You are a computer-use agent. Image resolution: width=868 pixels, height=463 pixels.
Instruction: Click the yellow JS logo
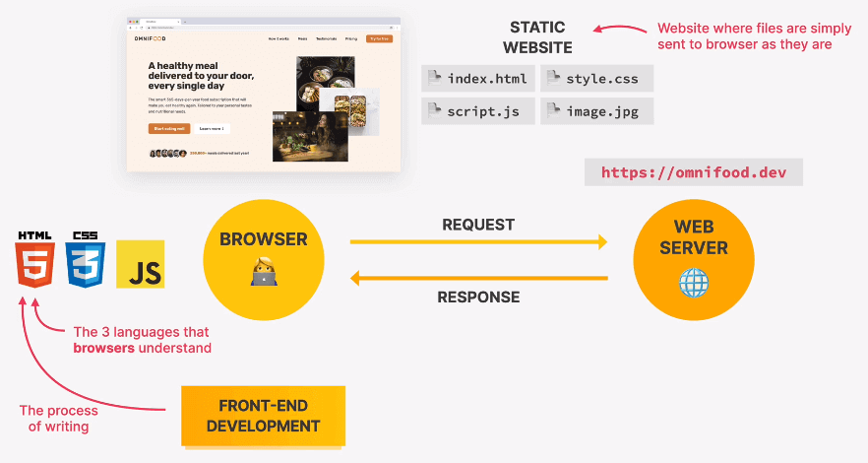[x=140, y=264]
